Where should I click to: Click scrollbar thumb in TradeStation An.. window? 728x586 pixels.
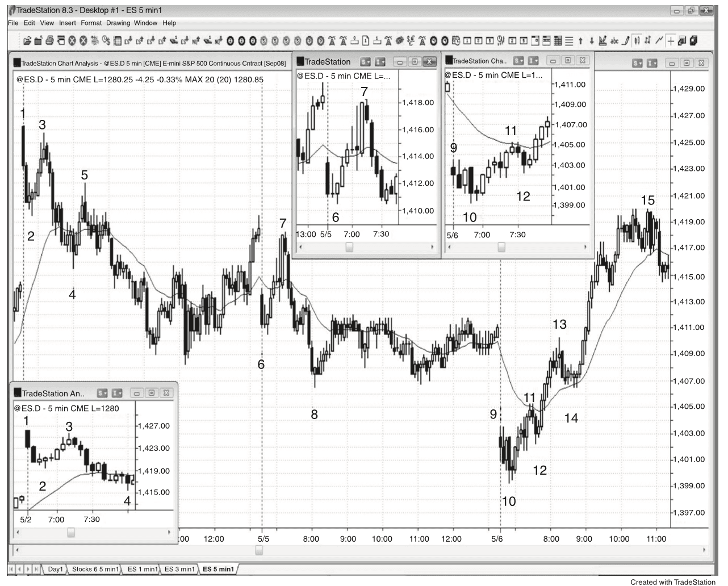71,532
